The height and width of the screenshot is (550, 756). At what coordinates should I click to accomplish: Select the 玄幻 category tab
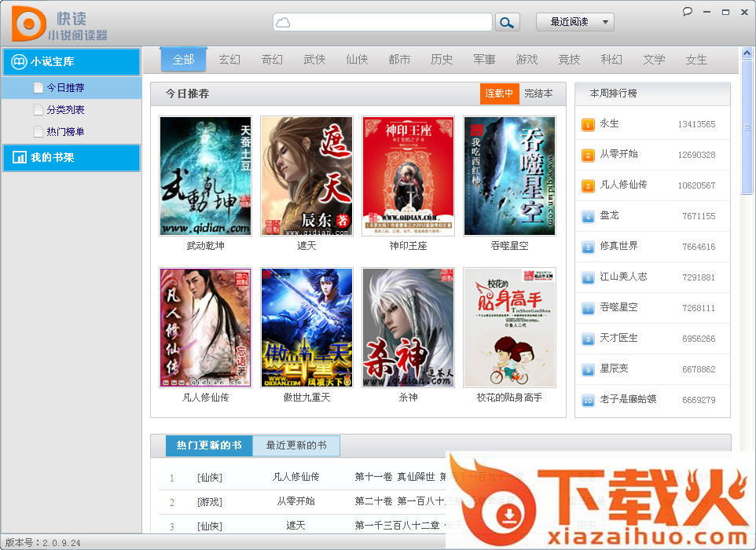point(229,60)
